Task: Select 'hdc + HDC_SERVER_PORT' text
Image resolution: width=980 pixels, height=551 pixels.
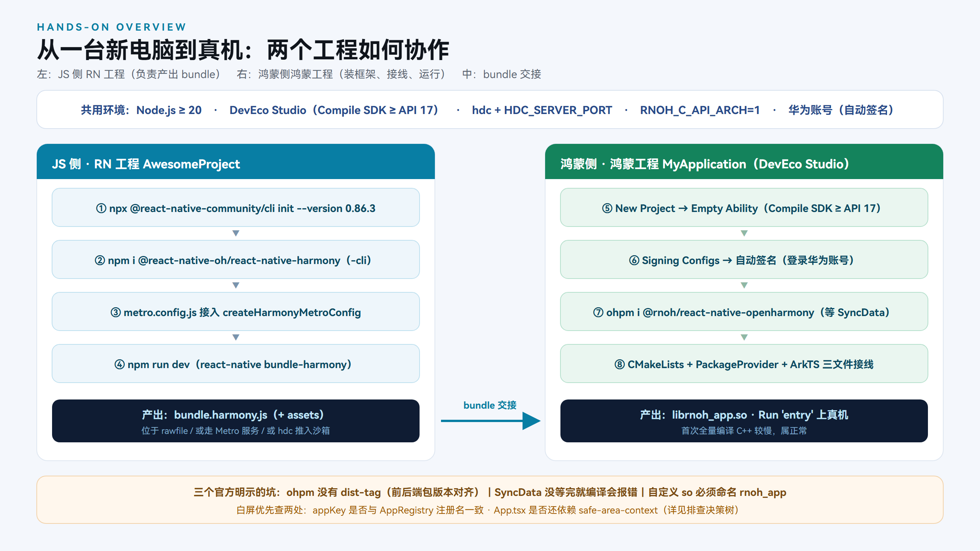Action: pos(542,110)
